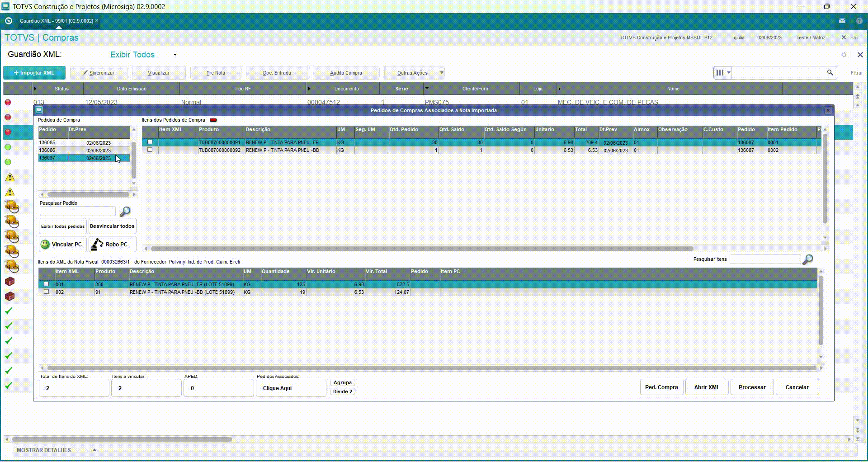
Task: Expand the Outras Ações dropdown arrow
Action: point(442,73)
